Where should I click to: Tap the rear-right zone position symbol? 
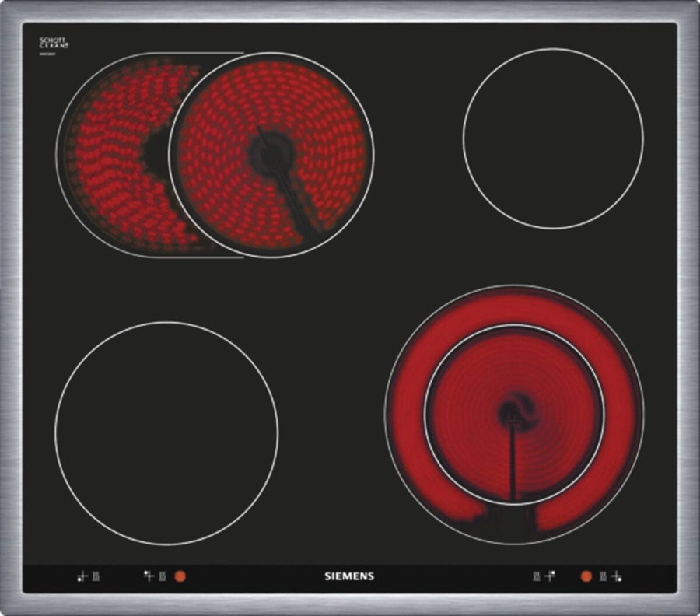pyautogui.click(x=551, y=576)
